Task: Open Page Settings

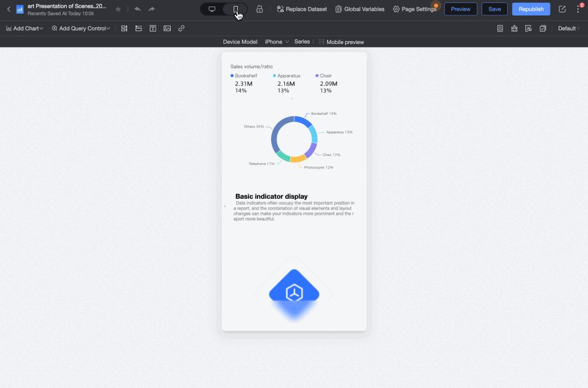Action: 415,9
